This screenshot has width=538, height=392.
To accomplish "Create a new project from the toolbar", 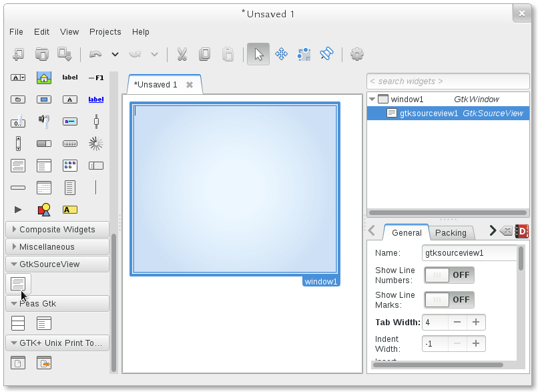I will (x=19, y=54).
